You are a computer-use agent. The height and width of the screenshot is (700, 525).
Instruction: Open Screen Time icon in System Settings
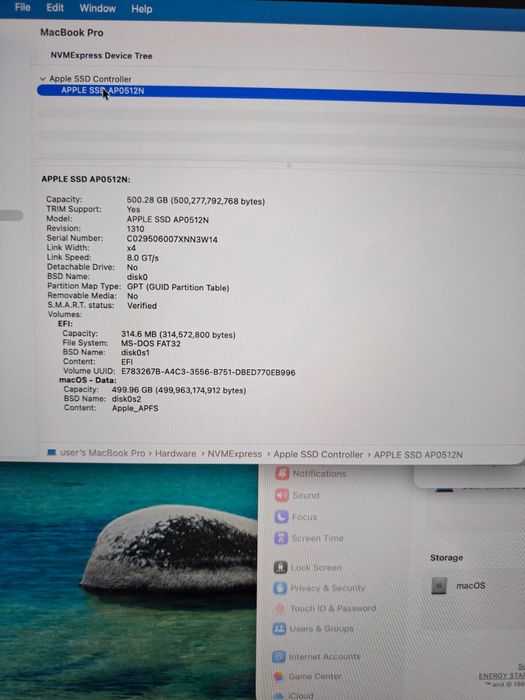point(281,538)
